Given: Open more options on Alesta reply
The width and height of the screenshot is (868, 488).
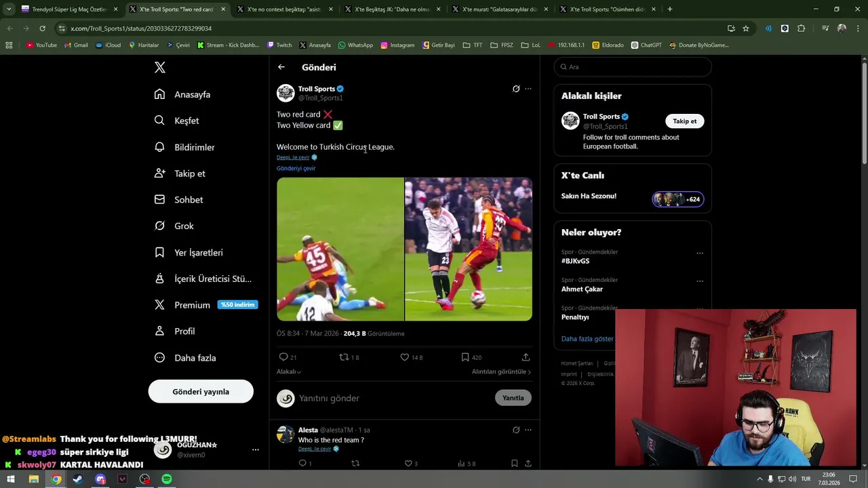Looking at the screenshot, I should [x=528, y=430].
